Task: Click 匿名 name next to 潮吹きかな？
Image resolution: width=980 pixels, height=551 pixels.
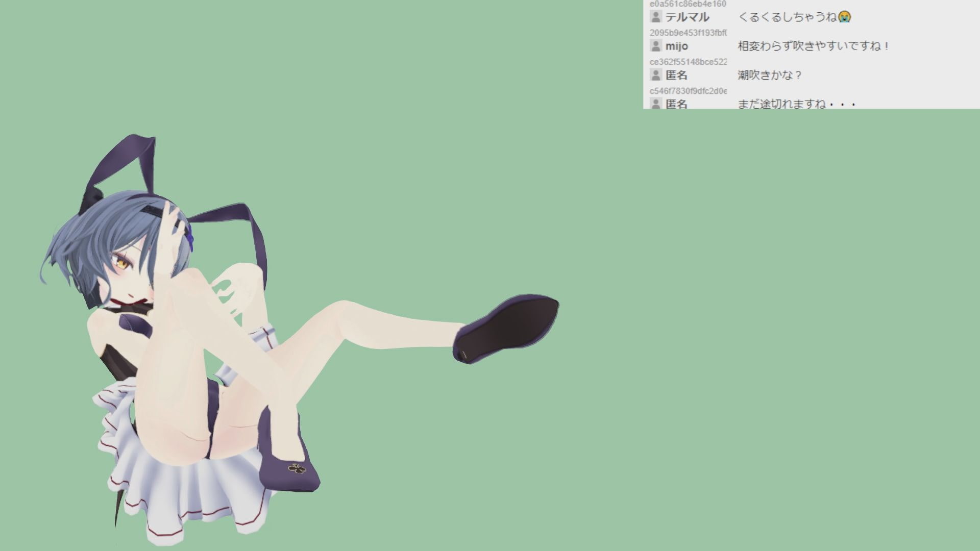Action: 676,76
